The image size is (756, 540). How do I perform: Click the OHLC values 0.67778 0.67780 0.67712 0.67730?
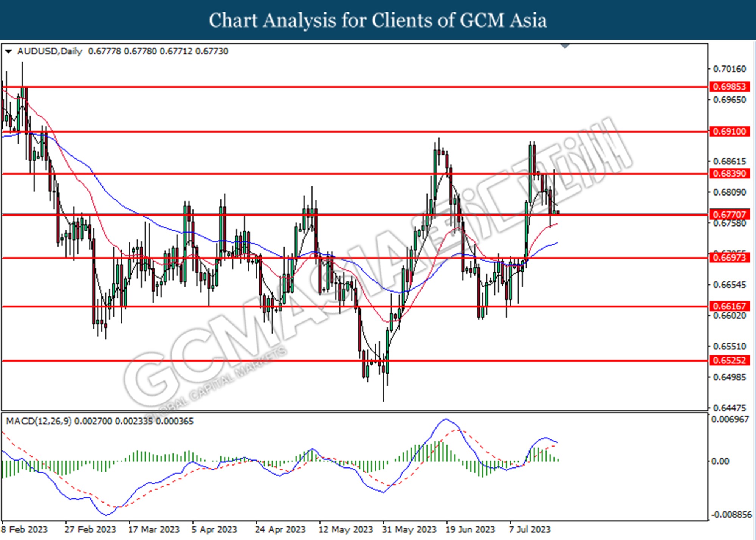coord(158,51)
